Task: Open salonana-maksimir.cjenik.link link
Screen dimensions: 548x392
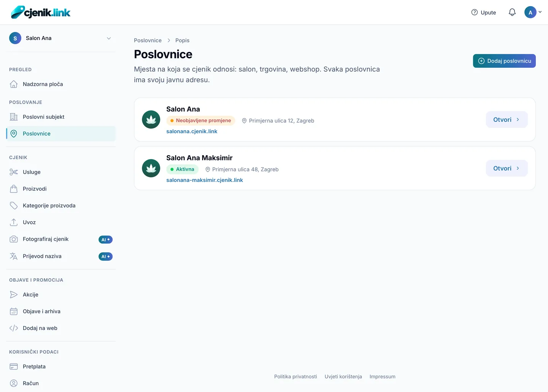Action: coord(204,180)
